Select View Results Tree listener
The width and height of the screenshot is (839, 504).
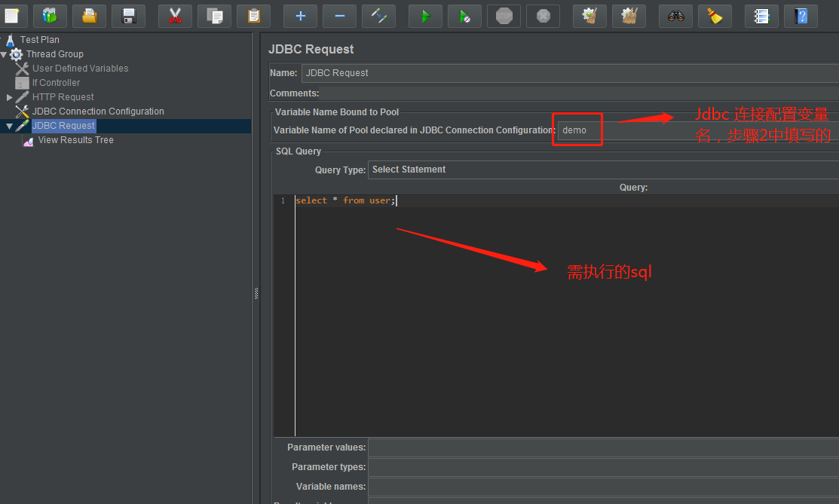pyautogui.click(x=78, y=139)
